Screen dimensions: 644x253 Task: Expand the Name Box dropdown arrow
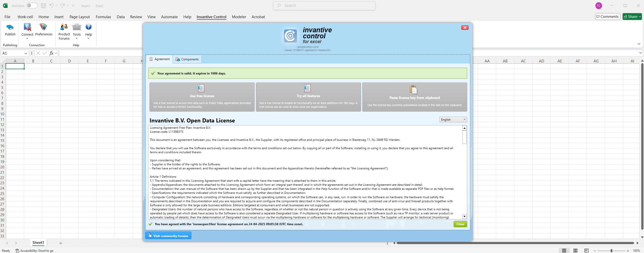tap(25, 53)
